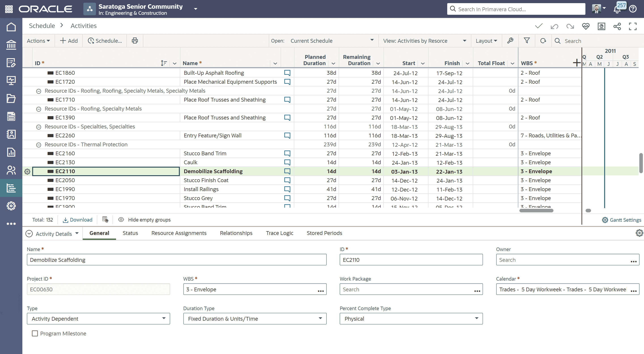Open the Home icon in sidebar

click(x=11, y=27)
